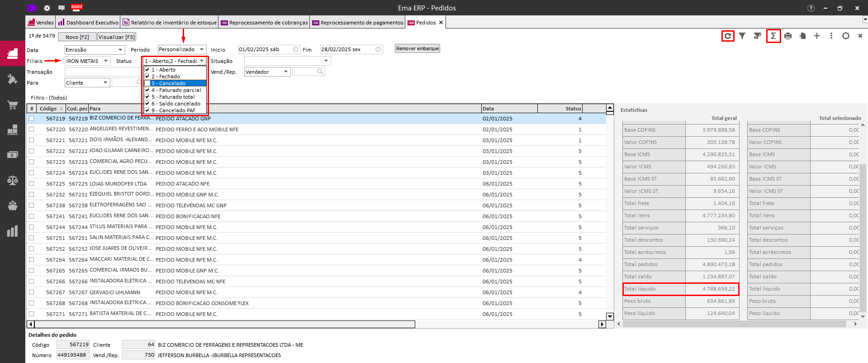The image size is (868, 363).
Task: Open the shopping cart sidebar module
Action: [13, 105]
